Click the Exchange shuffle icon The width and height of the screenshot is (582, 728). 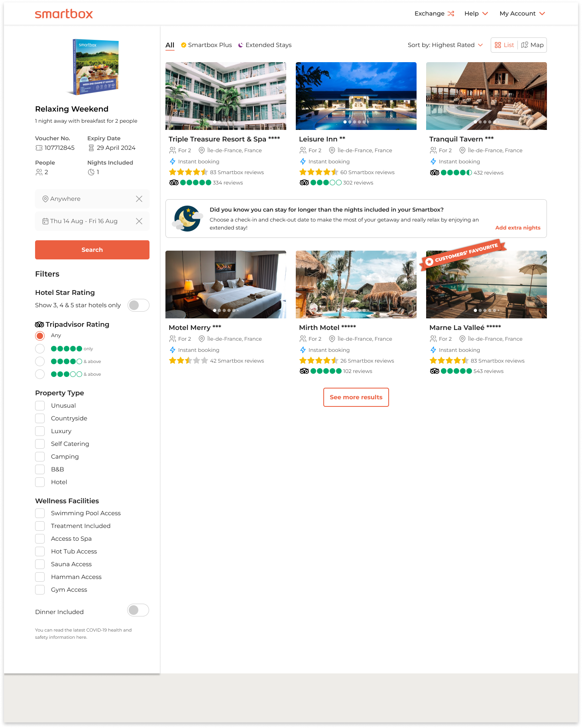(x=451, y=14)
